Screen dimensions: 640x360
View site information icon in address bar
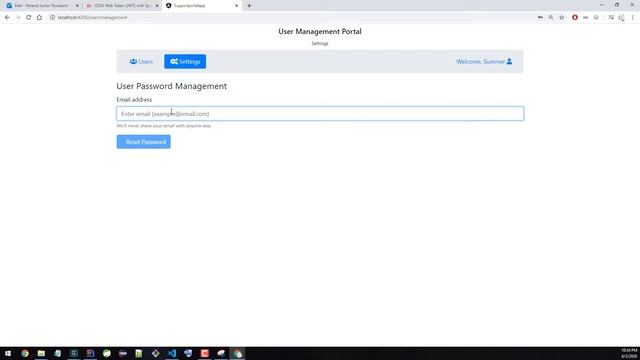(52, 18)
